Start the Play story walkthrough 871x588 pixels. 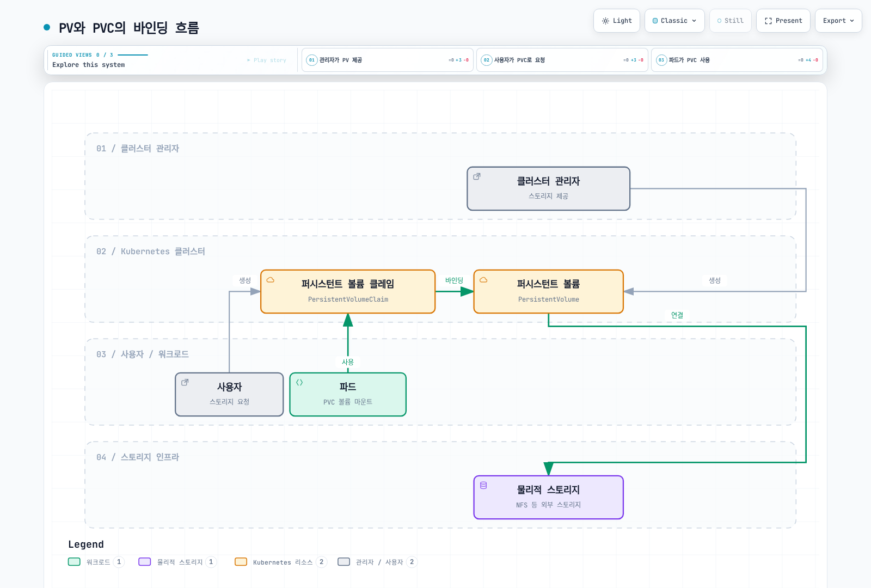pyautogui.click(x=267, y=60)
